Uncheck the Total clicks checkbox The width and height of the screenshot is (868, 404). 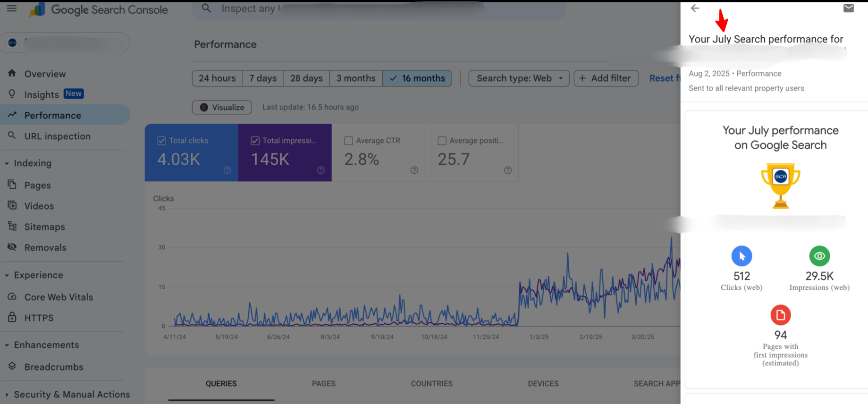click(162, 141)
